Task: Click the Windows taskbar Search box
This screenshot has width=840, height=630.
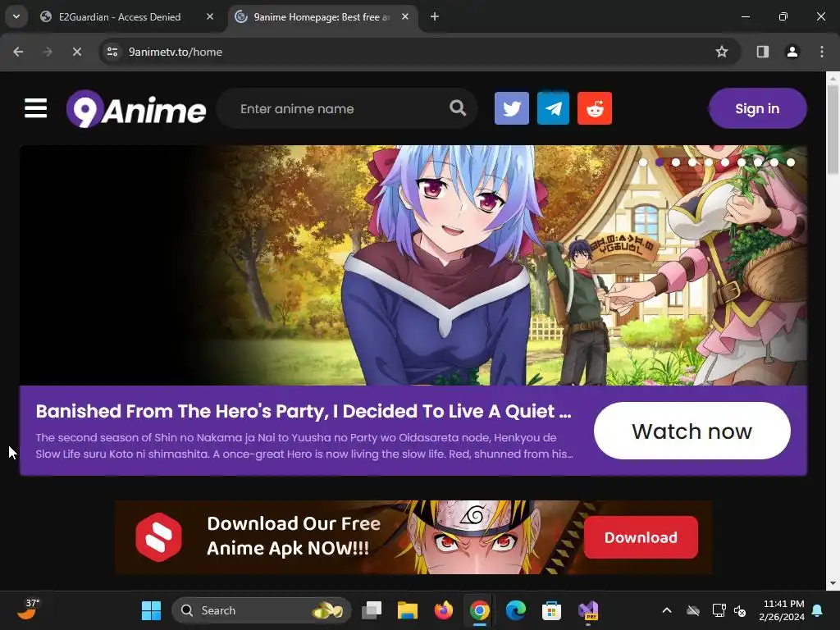Action: point(262,610)
